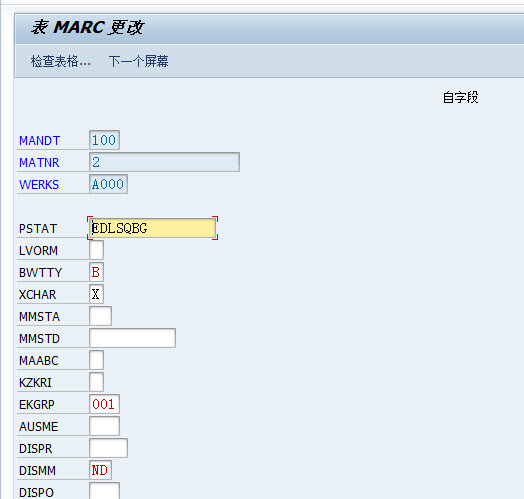Click the MAABC input box
The image size is (524, 499).
[96, 360]
